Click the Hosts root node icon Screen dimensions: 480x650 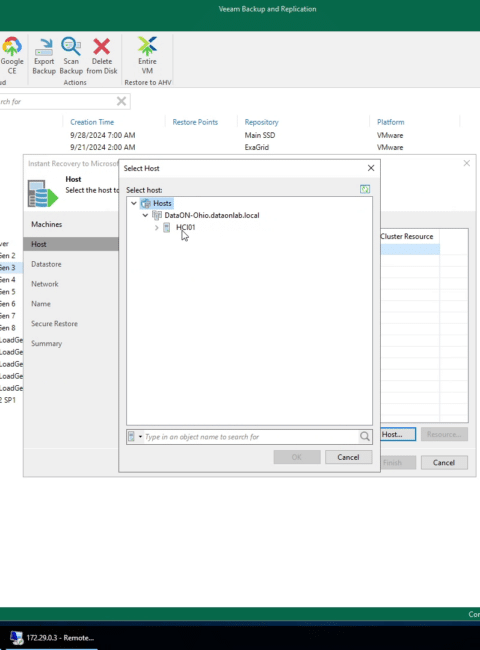pyautogui.click(x=145, y=204)
